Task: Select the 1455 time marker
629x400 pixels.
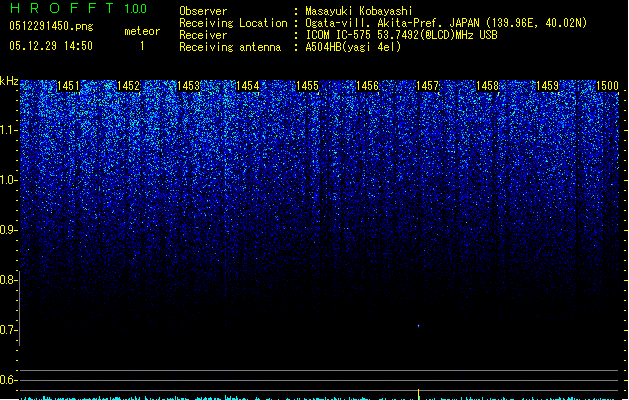Action: click(x=307, y=87)
